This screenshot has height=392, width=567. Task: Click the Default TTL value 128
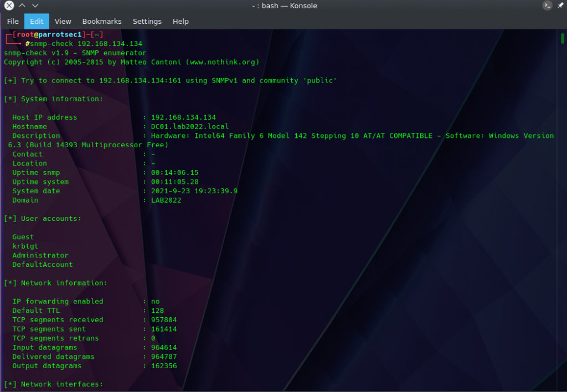(157, 311)
